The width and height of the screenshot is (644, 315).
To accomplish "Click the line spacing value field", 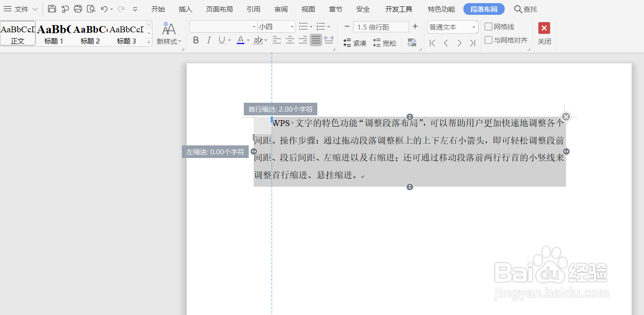I will (381, 27).
